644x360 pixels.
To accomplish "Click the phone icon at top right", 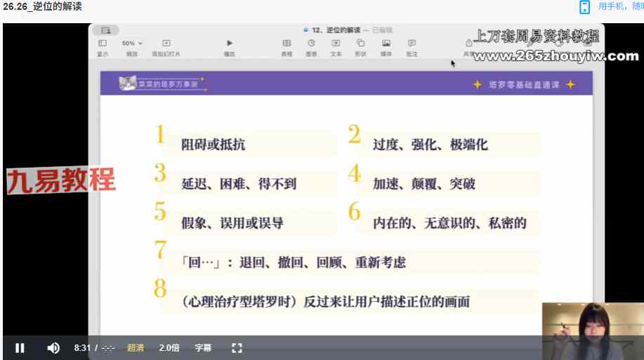I will click(584, 7).
